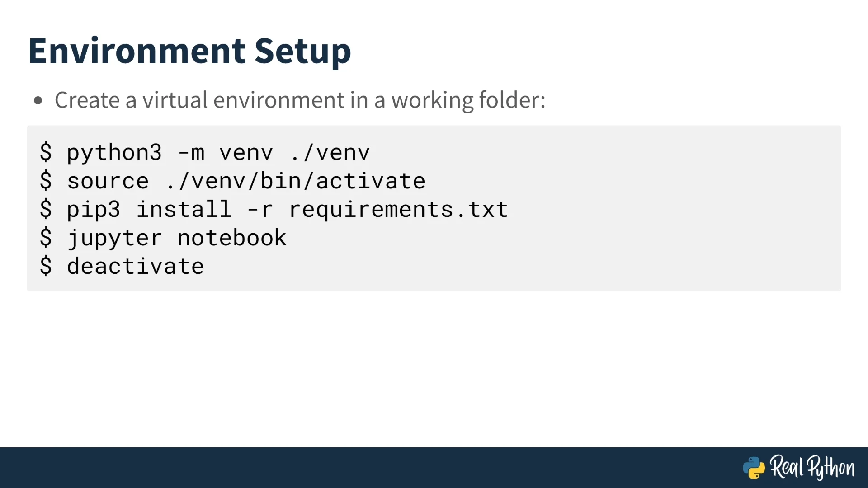Click the dollar prompt before python3

pos(46,152)
